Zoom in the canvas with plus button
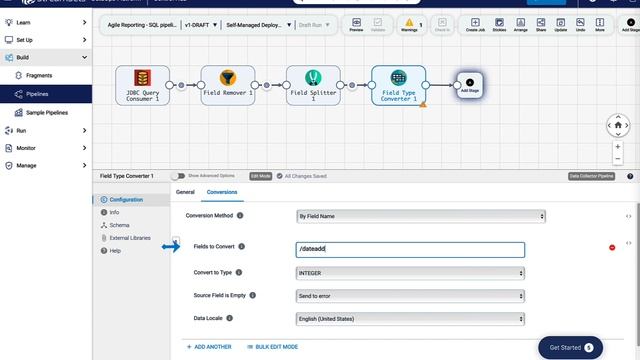 pos(618,147)
